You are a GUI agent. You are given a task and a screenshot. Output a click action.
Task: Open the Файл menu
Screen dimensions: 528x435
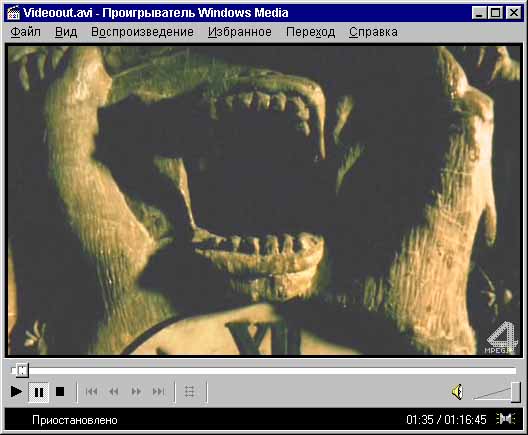pos(26,32)
